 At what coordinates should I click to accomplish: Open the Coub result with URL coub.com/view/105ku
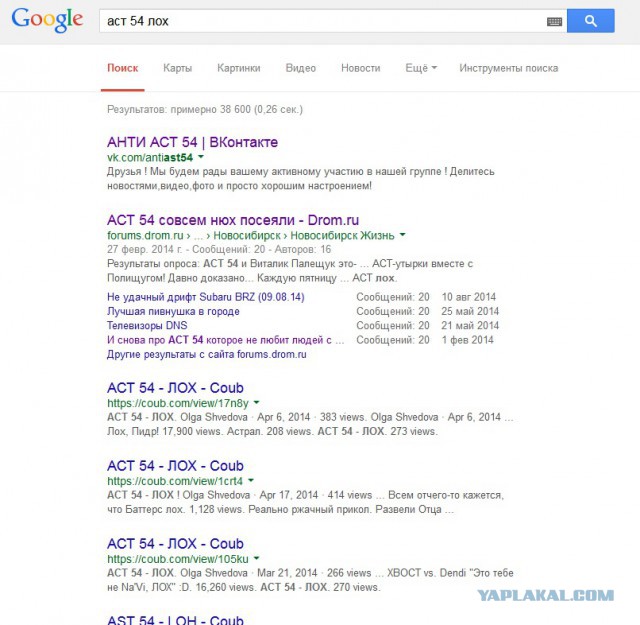[175, 544]
